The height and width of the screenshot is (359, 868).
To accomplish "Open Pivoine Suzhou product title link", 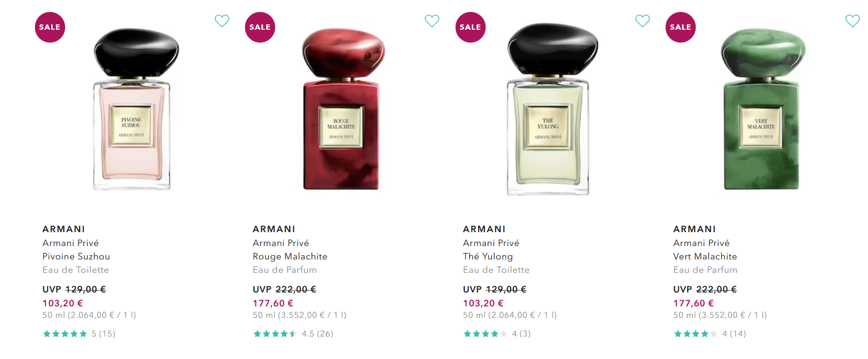I will 76,257.
